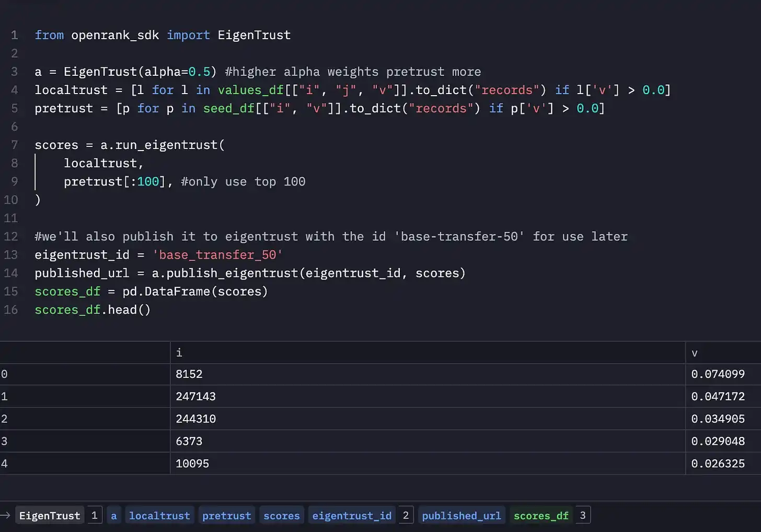Image resolution: width=761 pixels, height=532 pixels.
Task: Click the 'i' column header
Action: tap(179, 353)
